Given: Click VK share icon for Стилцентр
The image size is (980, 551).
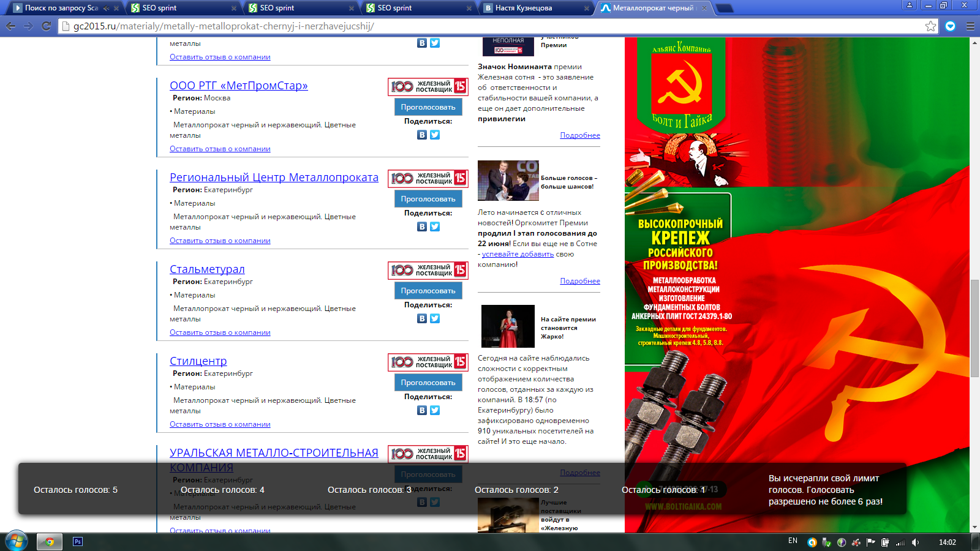Looking at the screenshot, I should [x=422, y=410].
